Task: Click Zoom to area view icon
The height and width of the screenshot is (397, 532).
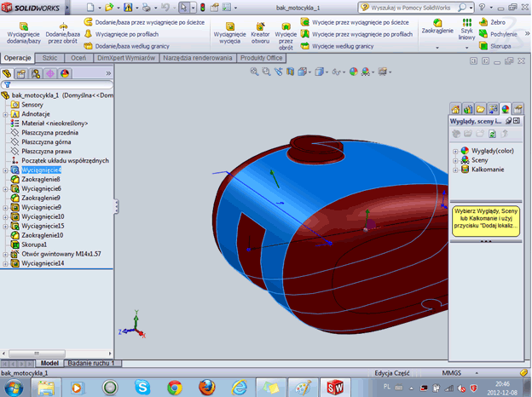Action: pos(266,72)
